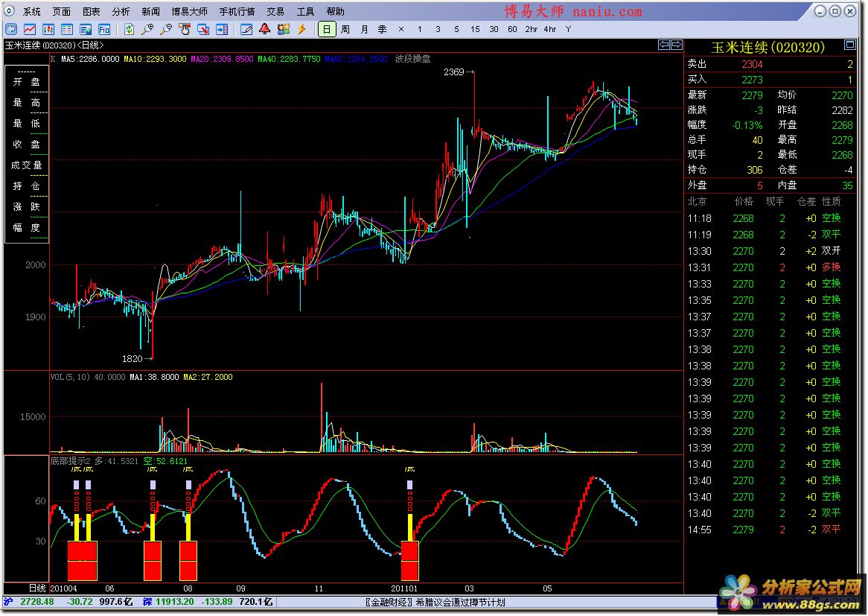The image size is (868, 616).
Task: Click the hand pointer toolbar icon
Action: [185, 29]
